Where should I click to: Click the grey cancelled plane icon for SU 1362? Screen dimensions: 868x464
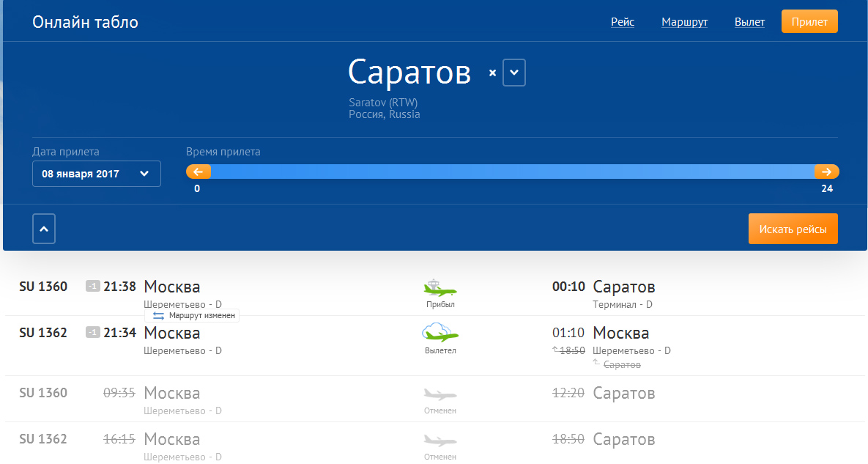[440, 440]
